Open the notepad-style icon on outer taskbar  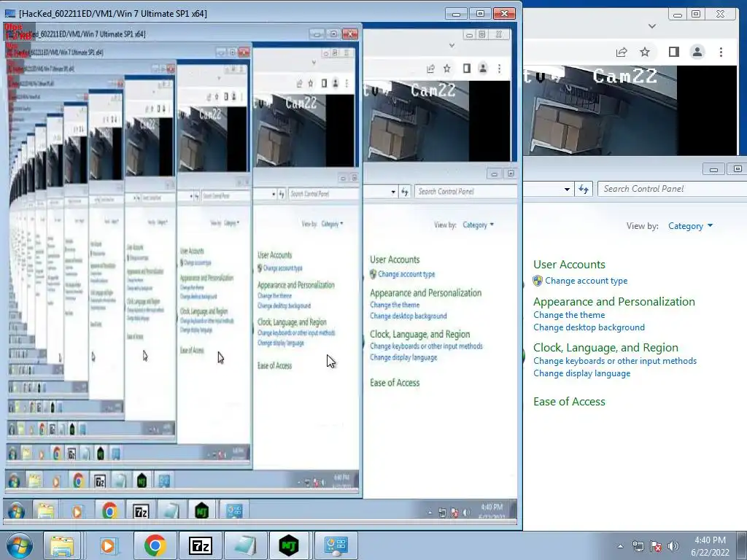[x=245, y=545]
